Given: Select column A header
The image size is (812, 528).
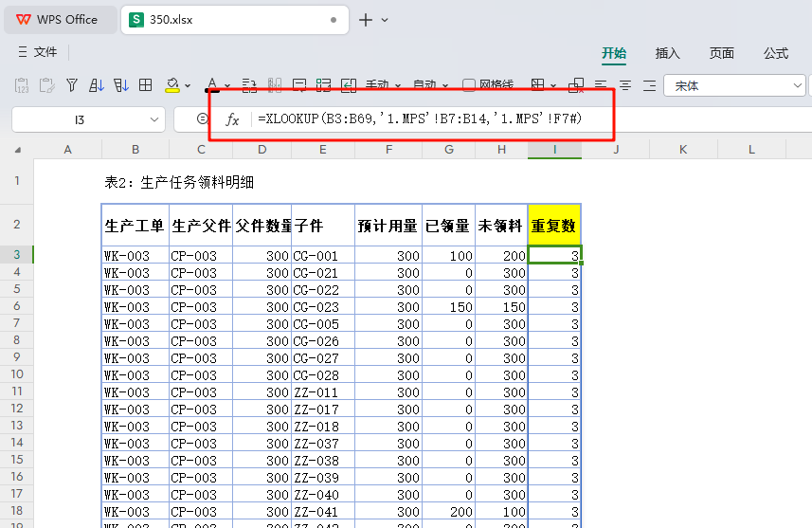Looking at the screenshot, I should 68,149.
